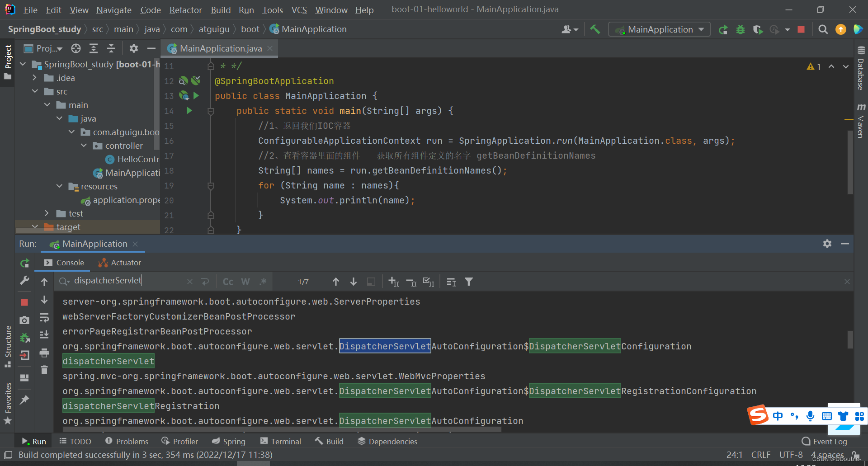This screenshot has width=868, height=466.
Task: Click the warning indicator in editor
Action: [x=814, y=66]
